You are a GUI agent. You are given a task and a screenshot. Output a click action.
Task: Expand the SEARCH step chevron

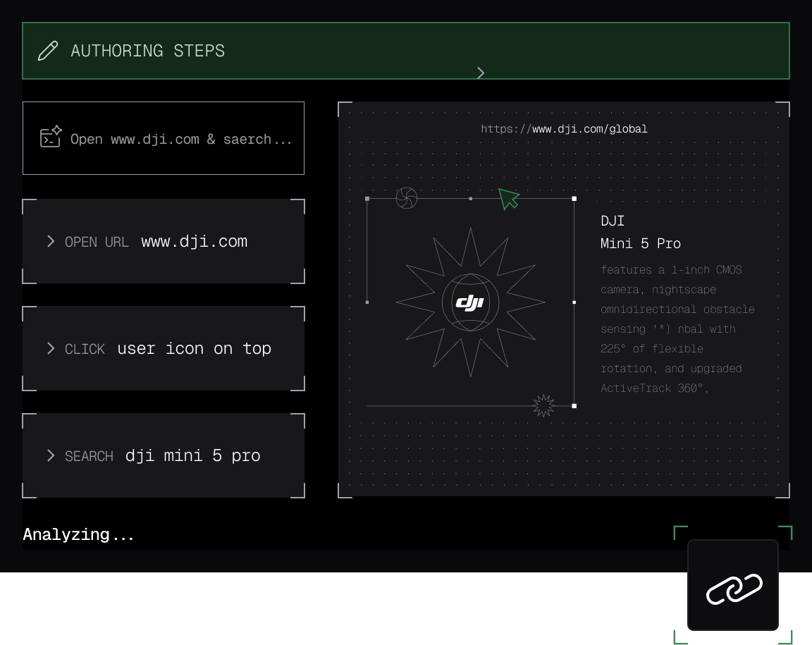[x=51, y=456]
